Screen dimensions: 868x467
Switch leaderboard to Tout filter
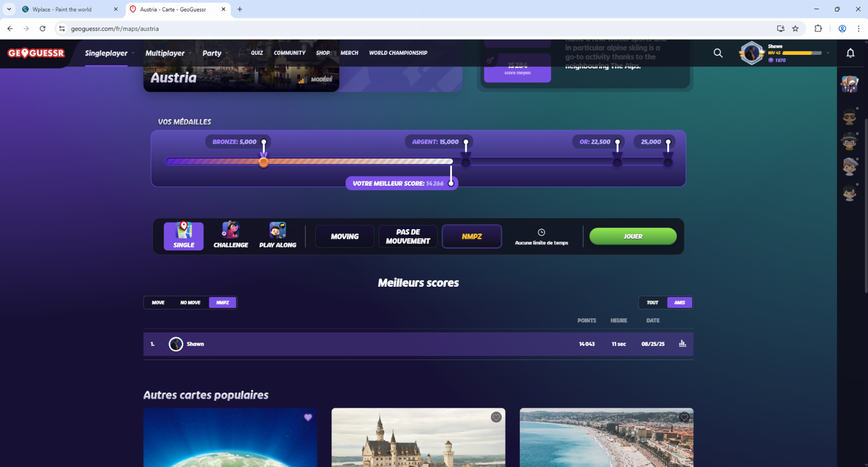653,302
